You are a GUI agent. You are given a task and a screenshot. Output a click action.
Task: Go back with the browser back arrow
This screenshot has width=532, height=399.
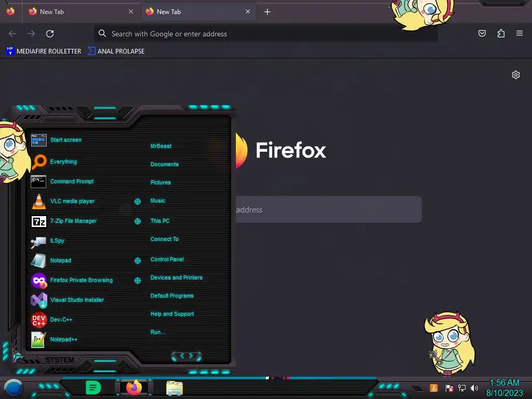[x=12, y=34]
